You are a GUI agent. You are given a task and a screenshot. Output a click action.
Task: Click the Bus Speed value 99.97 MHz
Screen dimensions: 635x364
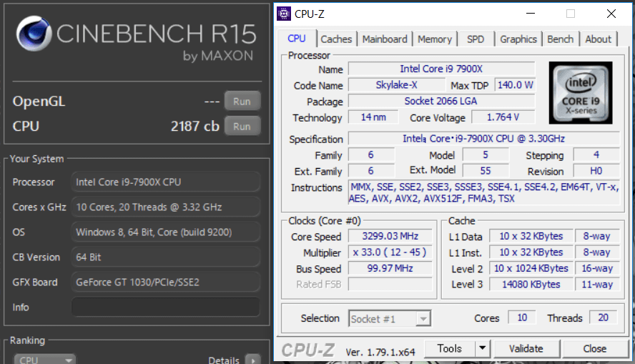coord(390,268)
